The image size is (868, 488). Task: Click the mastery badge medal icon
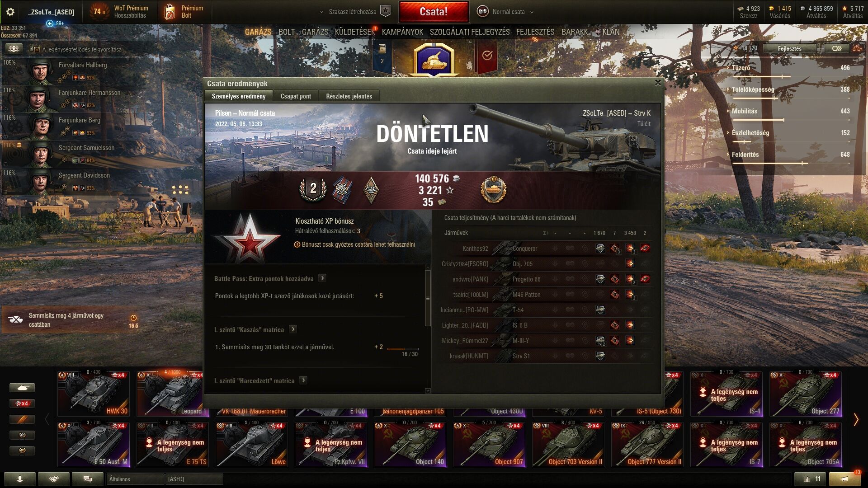click(x=494, y=190)
